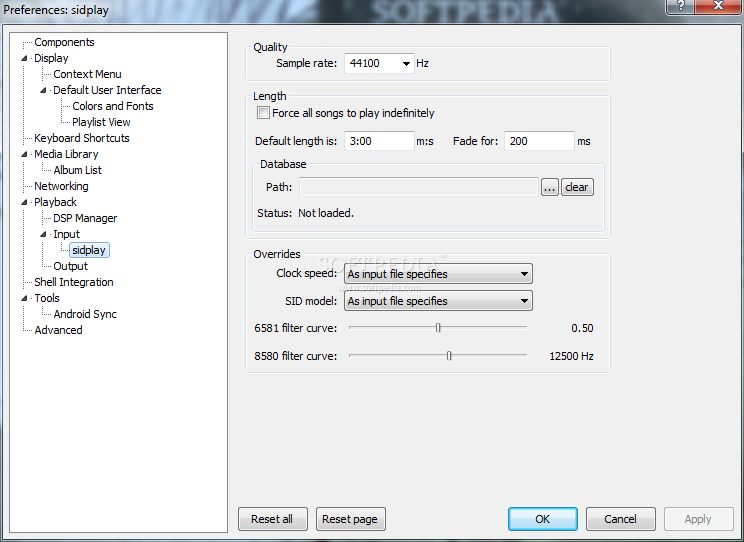Click the Fade for input field
This screenshot has width=744, height=542.
pos(539,141)
